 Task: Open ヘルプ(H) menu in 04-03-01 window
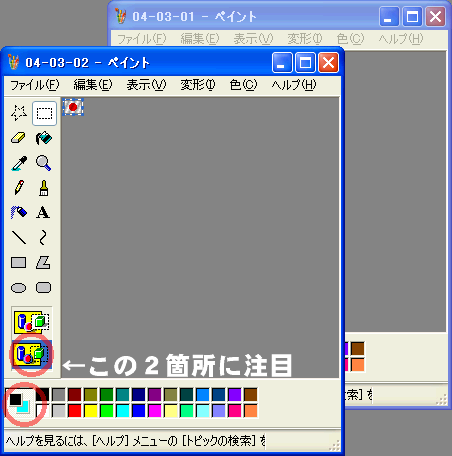pos(400,39)
